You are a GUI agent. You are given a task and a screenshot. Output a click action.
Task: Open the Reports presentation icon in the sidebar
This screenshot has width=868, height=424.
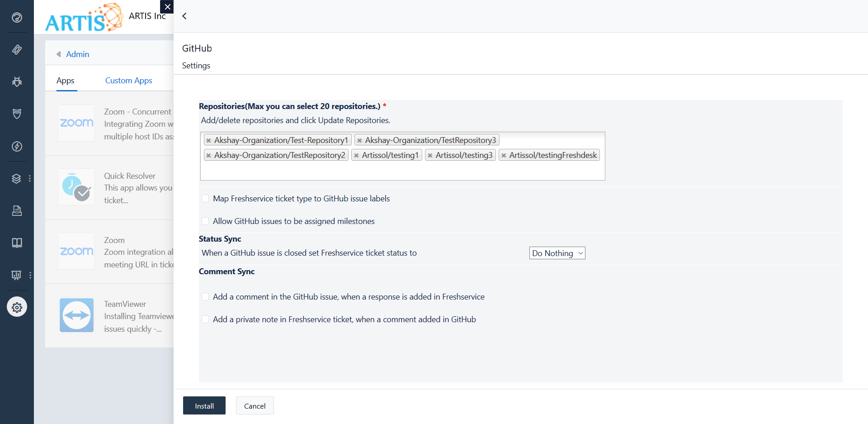click(17, 275)
